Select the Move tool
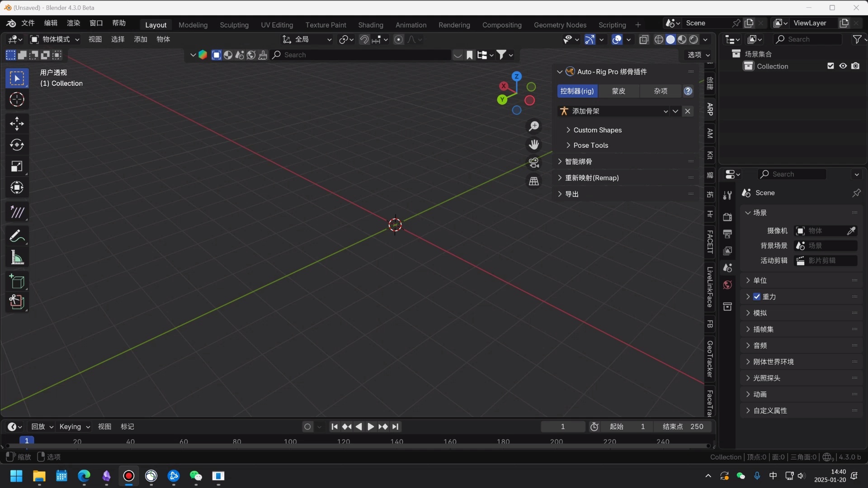Screen dimensions: 868x488 click(x=17, y=123)
